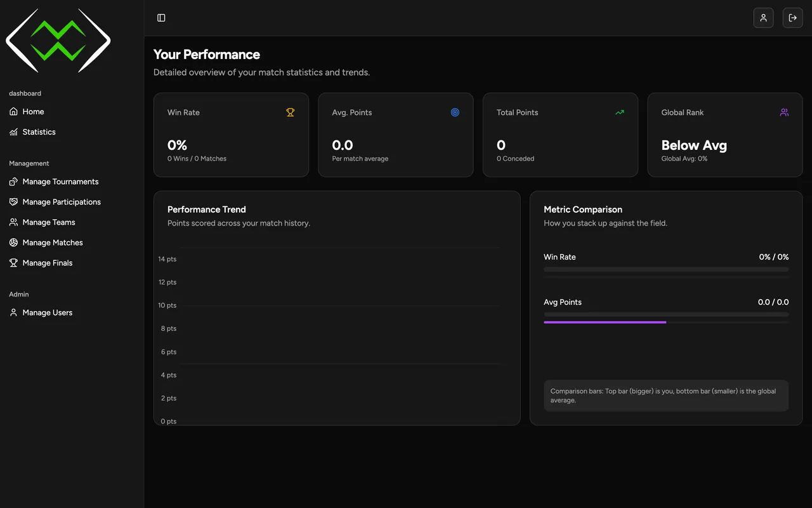Click the purple Avg Points comparison bar
This screenshot has height=508, width=812.
605,322
